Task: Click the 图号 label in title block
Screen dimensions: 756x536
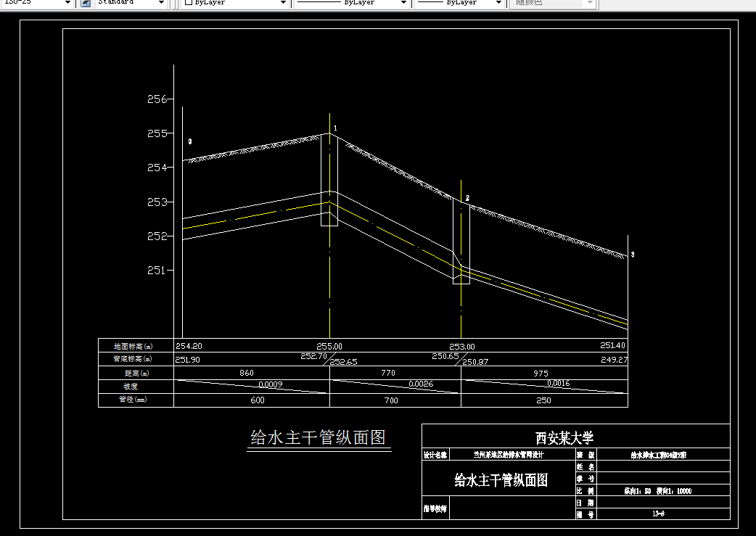Action: [x=586, y=514]
